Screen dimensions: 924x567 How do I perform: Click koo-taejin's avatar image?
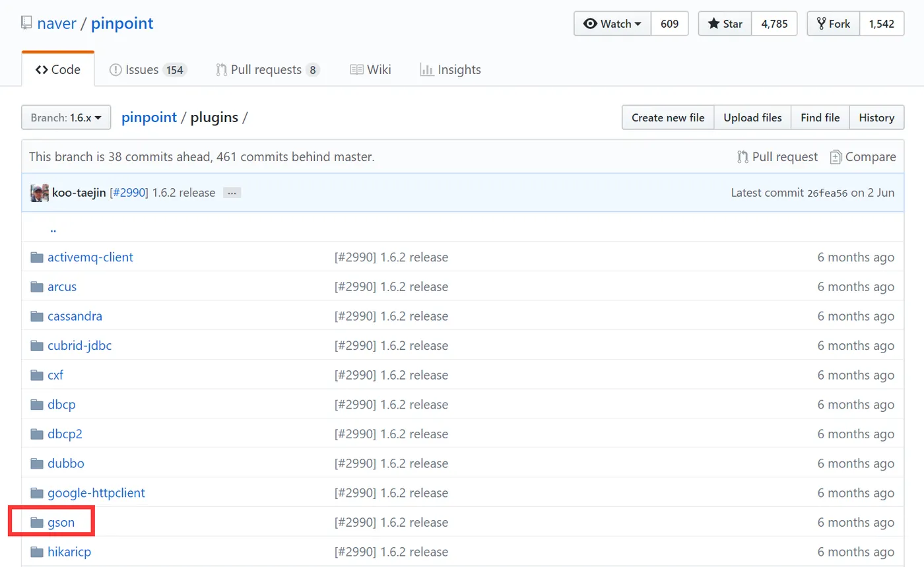40,193
